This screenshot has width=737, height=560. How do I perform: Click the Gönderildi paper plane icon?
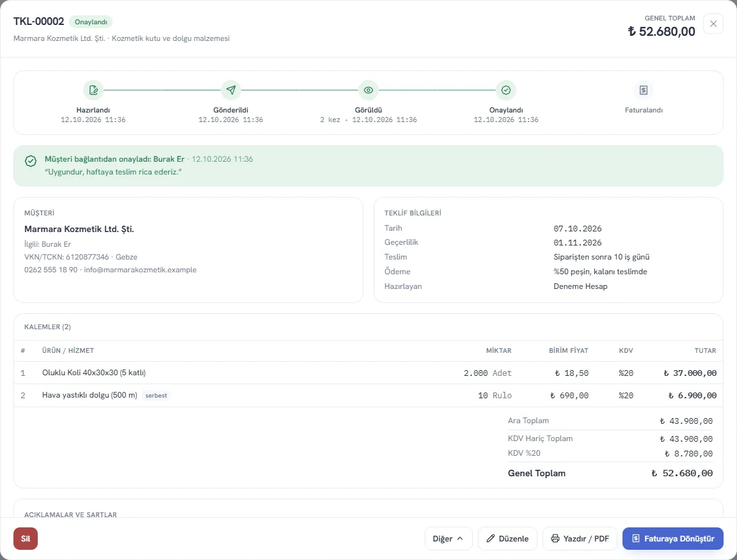231,89
